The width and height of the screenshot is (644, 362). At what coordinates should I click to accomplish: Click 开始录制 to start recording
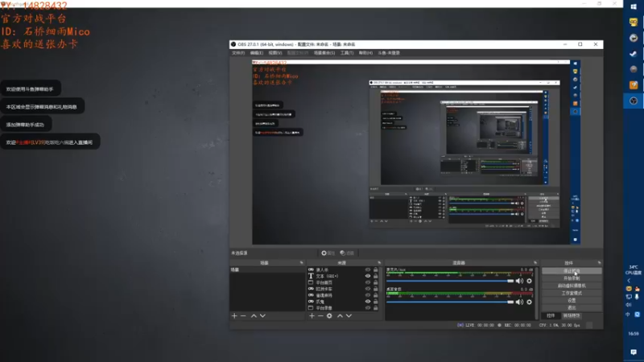[572, 278]
